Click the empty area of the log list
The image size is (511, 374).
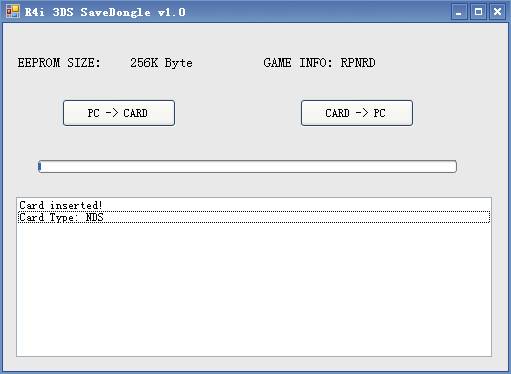[254, 290]
